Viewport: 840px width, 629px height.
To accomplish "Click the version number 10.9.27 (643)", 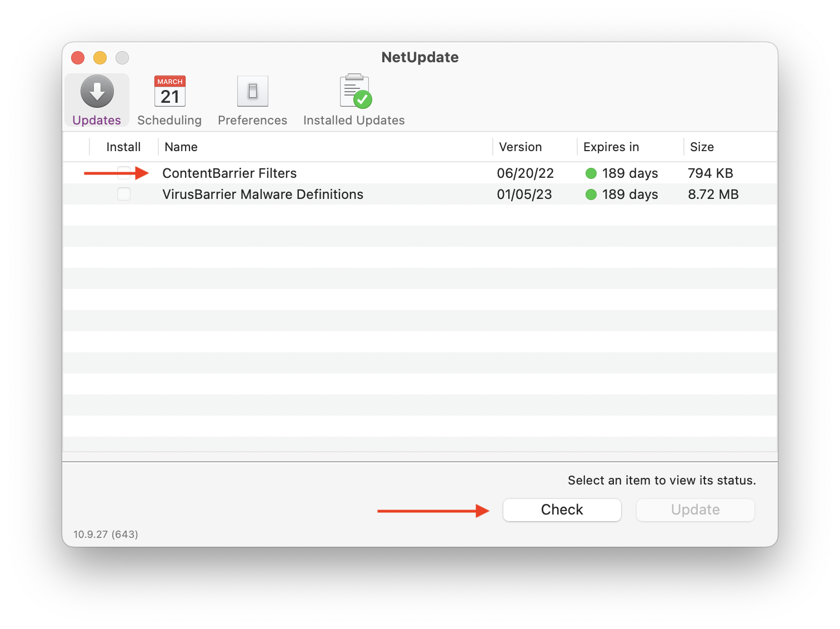I will [106, 534].
